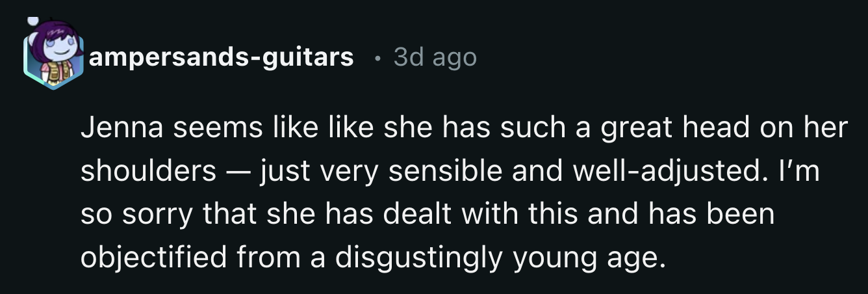Viewport: 868px width, 294px height.
Task: Click the word "been" ending the third line
Action: click(x=743, y=215)
